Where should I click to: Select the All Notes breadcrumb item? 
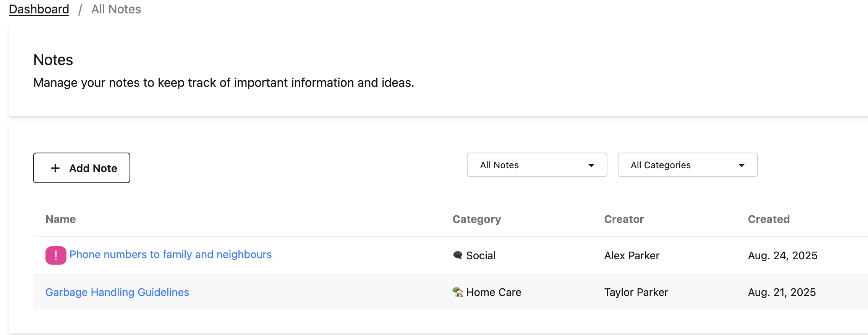(x=116, y=9)
